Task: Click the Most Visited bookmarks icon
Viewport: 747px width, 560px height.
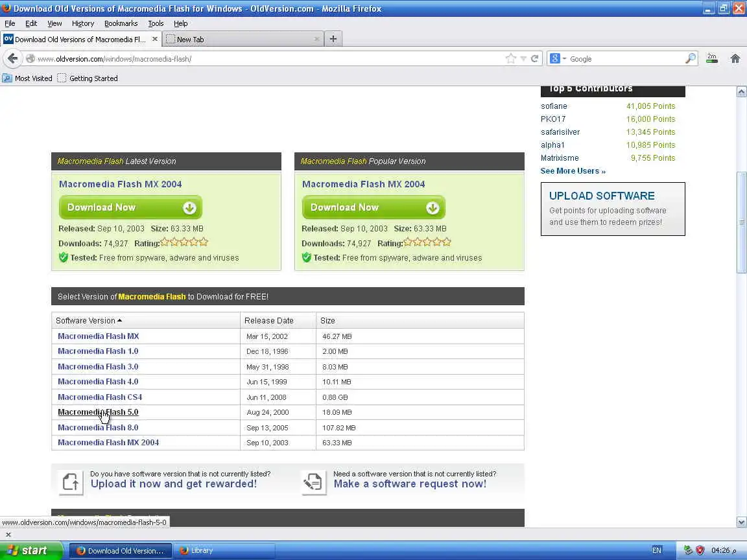Action: click(x=7, y=78)
